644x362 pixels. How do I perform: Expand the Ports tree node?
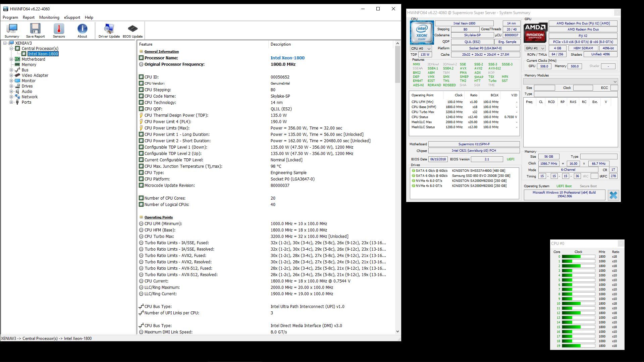coord(11,102)
